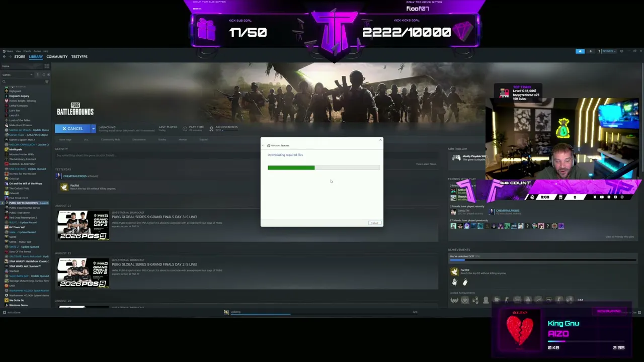This screenshot has height=362, width=644.
Task: Select Monster Hunter Wilds in the list
Action: [21, 154]
